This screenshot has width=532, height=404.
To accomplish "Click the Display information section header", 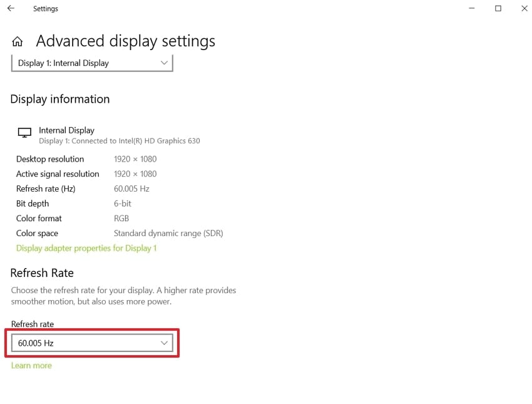I will tap(59, 99).
